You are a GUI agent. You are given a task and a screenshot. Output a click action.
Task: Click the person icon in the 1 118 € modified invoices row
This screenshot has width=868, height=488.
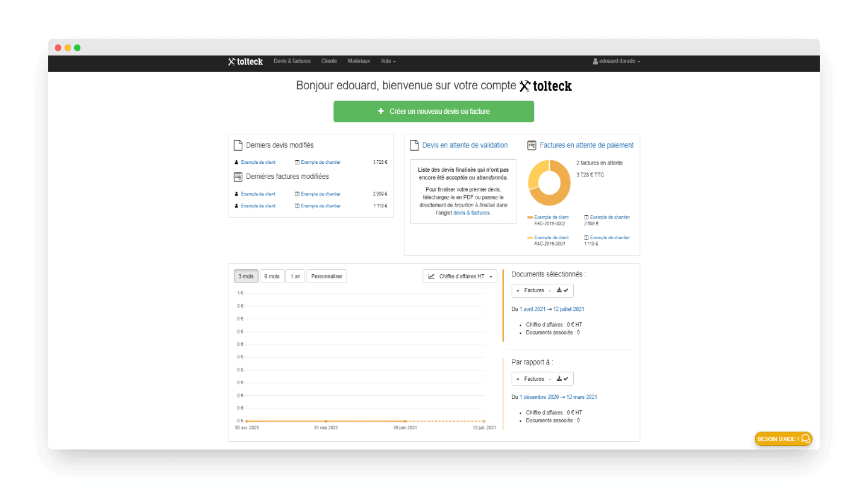pos(237,206)
